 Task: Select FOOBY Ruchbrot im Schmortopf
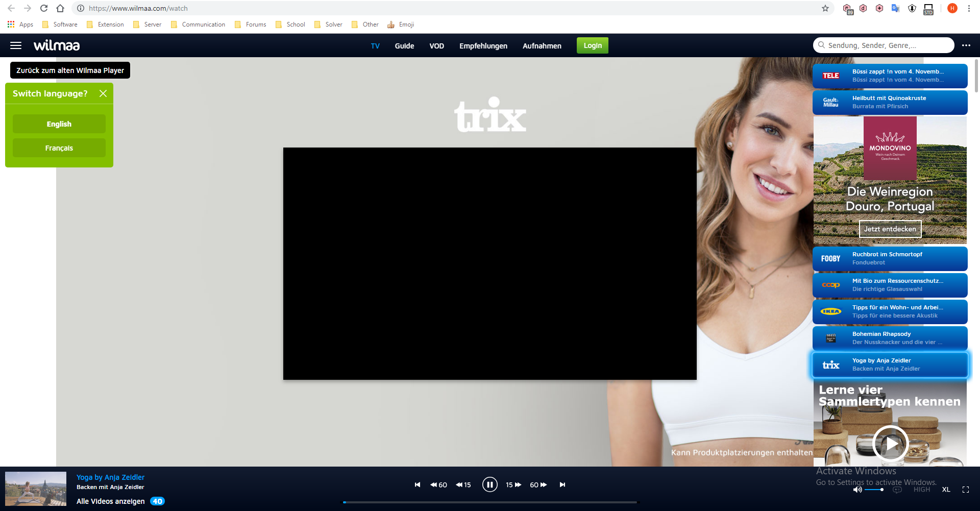click(890, 258)
